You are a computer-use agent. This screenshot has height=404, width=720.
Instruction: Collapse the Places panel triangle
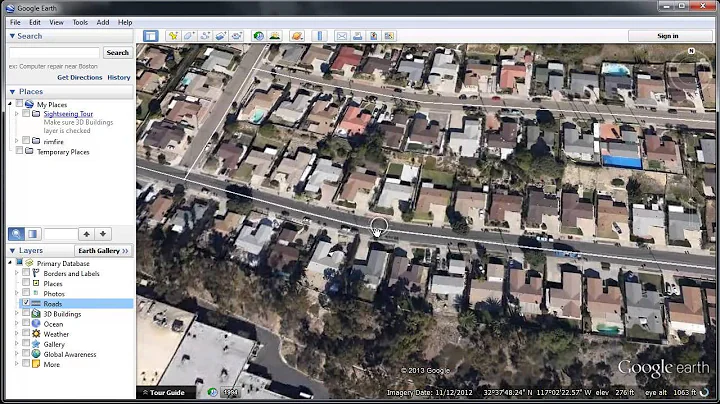[12, 92]
